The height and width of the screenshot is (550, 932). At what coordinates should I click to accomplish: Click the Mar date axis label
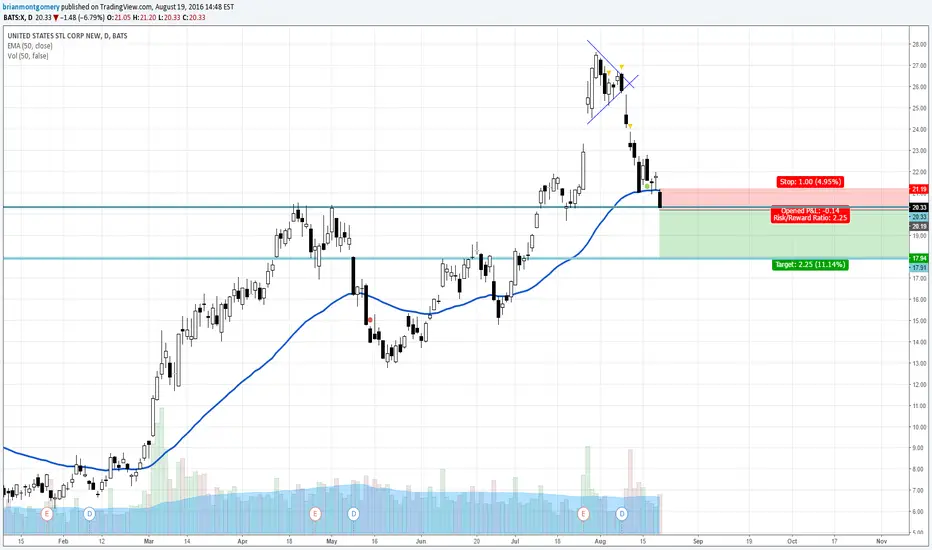pos(149,541)
